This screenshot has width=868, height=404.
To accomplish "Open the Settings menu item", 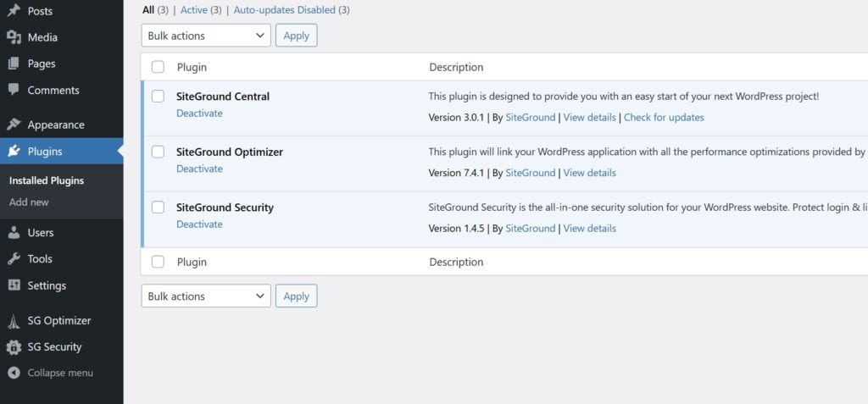I will click(x=47, y=285).
